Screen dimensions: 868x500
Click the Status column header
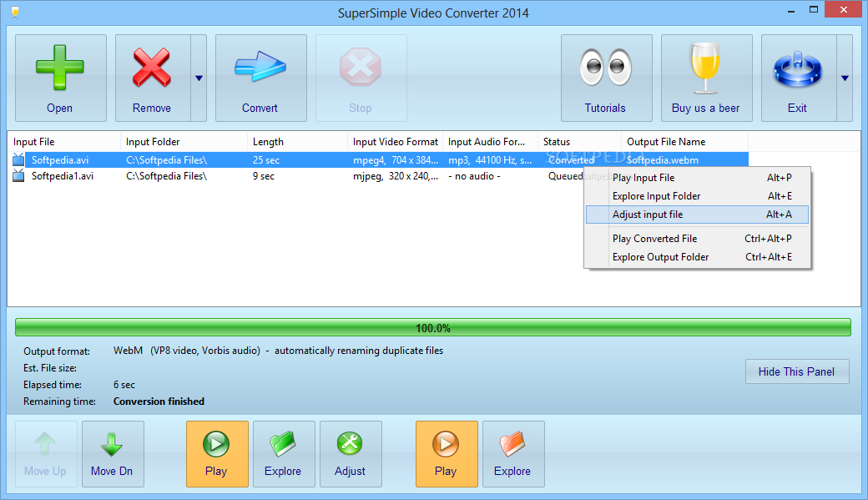579,142
